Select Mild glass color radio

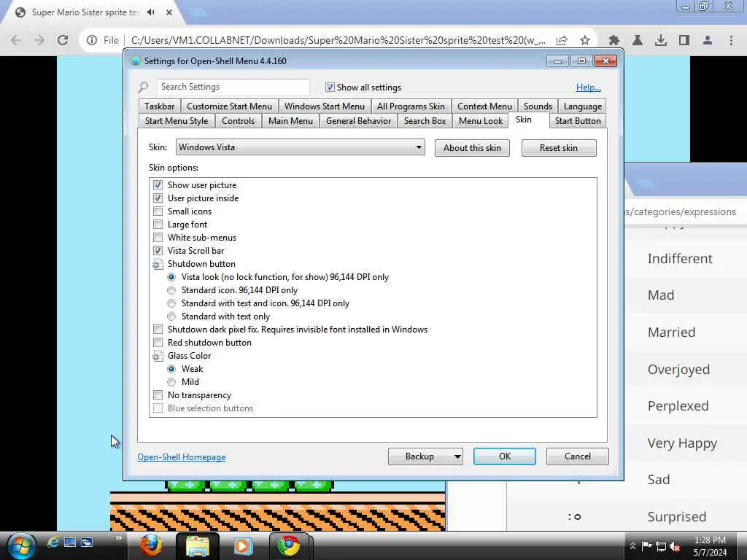click(x=171, y=382)
